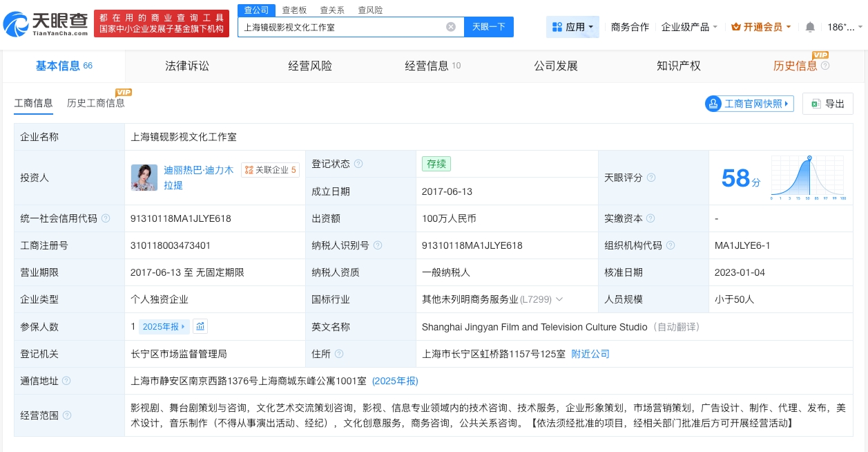Open the (2025年报) link in 通信地址
The image size is (868, 452).
coord(395,381)
